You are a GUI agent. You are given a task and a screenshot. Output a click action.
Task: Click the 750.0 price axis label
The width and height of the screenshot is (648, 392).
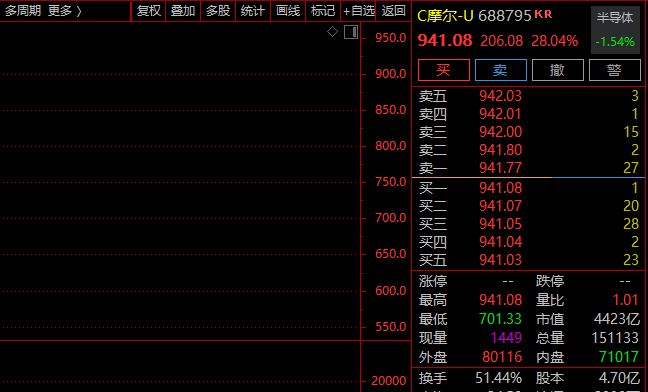coord(391,182)
